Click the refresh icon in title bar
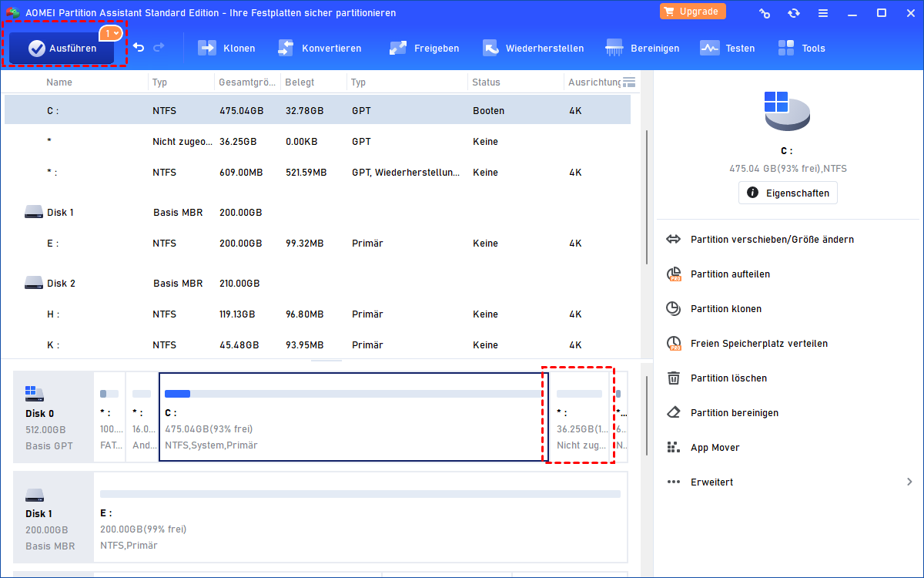Viewport: 924px width, 578px height. pos(794,13)
